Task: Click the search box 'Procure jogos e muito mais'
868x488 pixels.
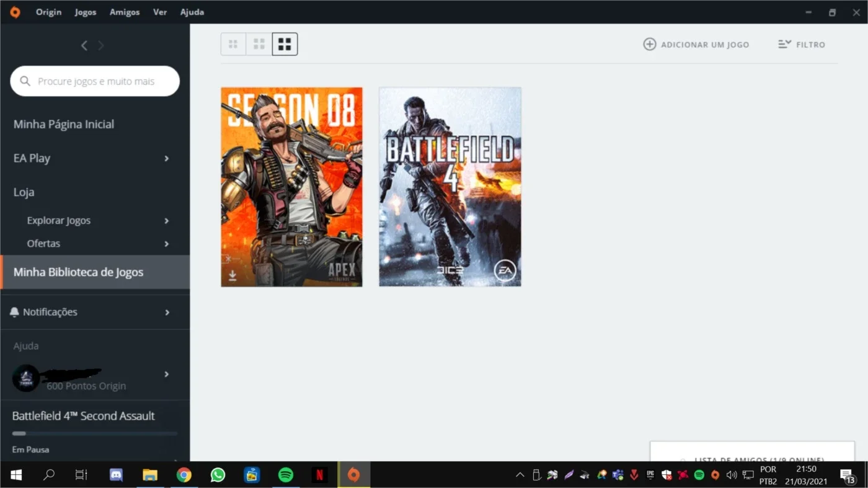Action: click(95, 81)
